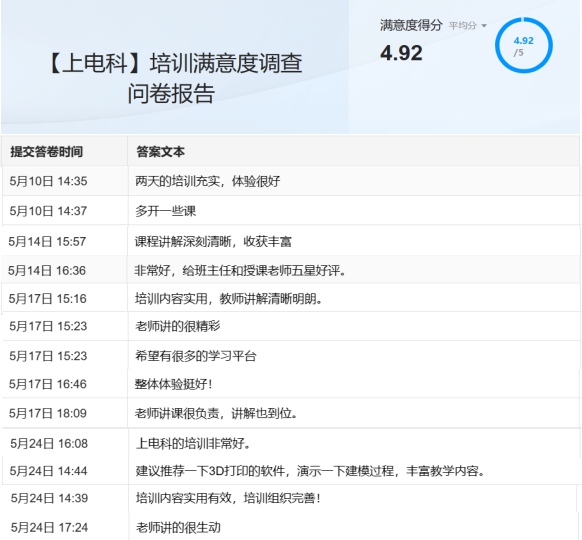
Task: Click the answer 老师讲的很精彩
Action: [178, 326]
